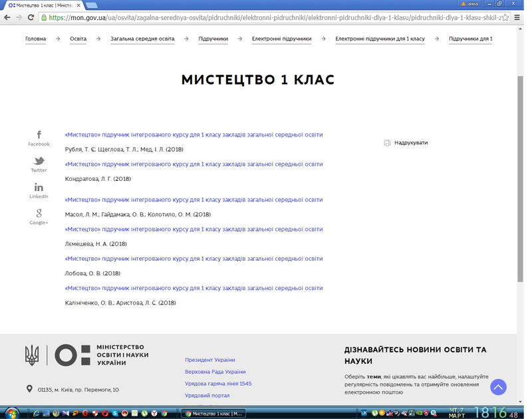Click authors text Лобова О. В. (2018)
This screenshot has width=532, height=419.
[x=92, y=273]
